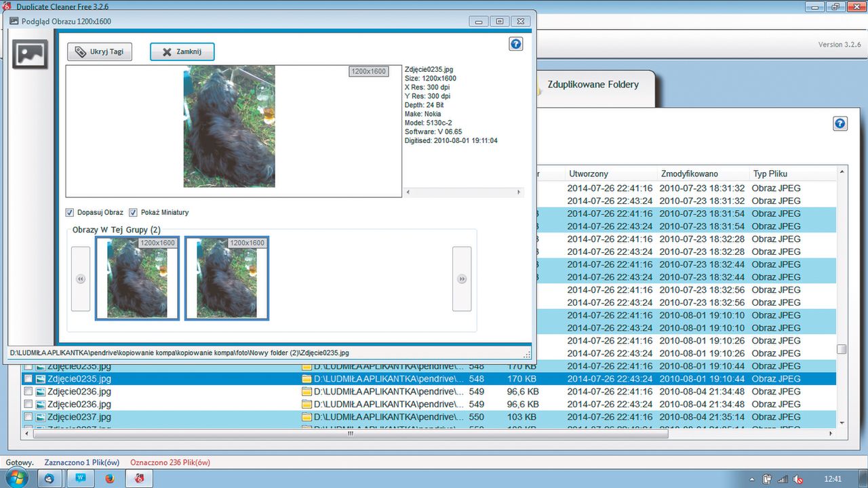
Task: Click the Digitised: 2010-08-01 19:11:04 tag line
Action: click(x=451, y=140)
